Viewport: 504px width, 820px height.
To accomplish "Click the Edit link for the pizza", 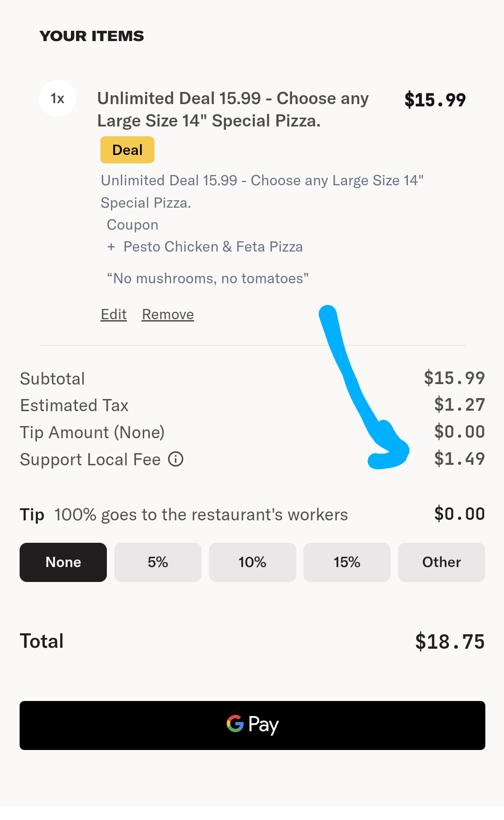I will coord(114,315).
